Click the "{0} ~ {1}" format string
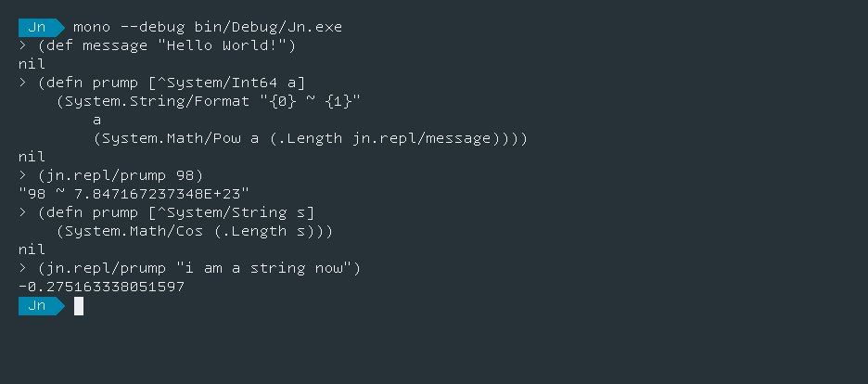 310,101
